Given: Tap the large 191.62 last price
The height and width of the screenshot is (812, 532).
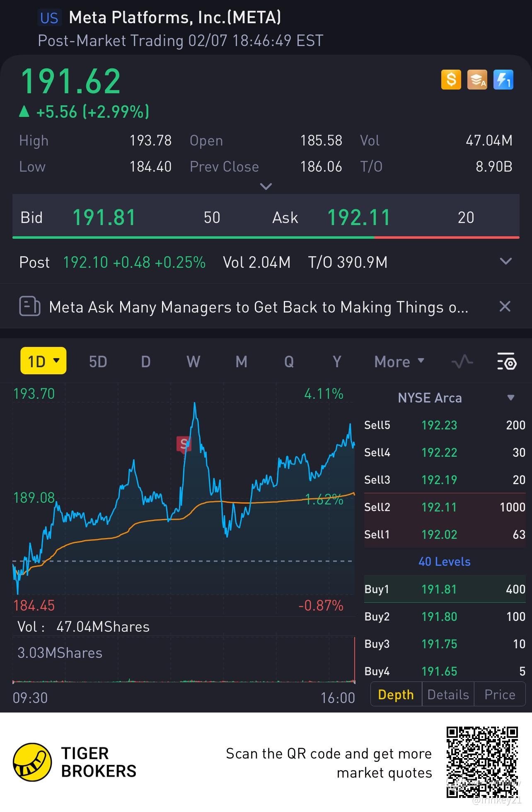Looking at the screenshot, I should [x=70, y=81].
